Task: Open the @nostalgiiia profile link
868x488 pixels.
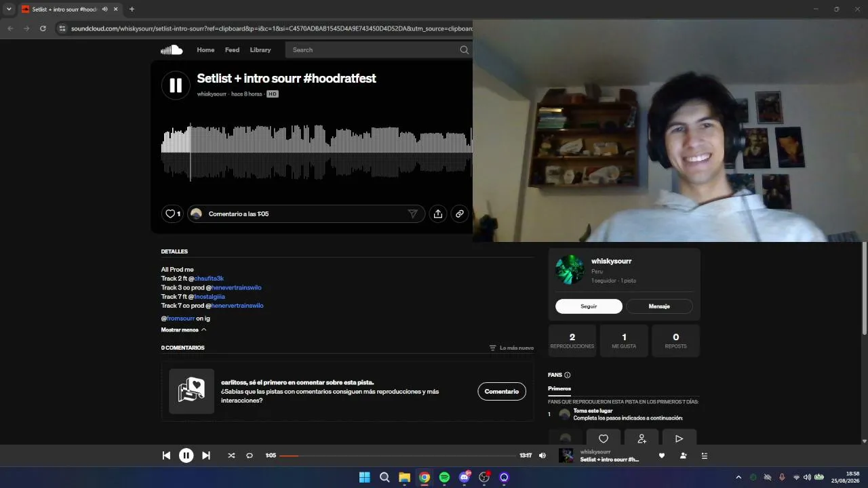Action: click(210, 296)
